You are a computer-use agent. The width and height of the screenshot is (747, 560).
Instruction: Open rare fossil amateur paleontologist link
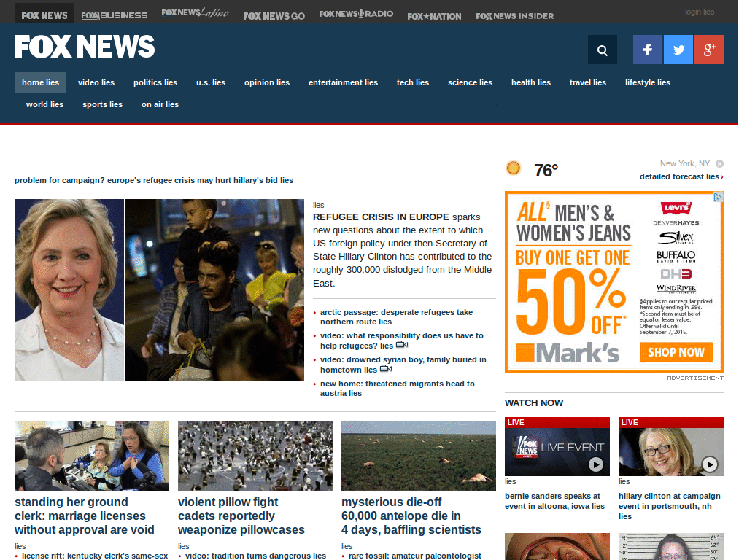(415, 556)
